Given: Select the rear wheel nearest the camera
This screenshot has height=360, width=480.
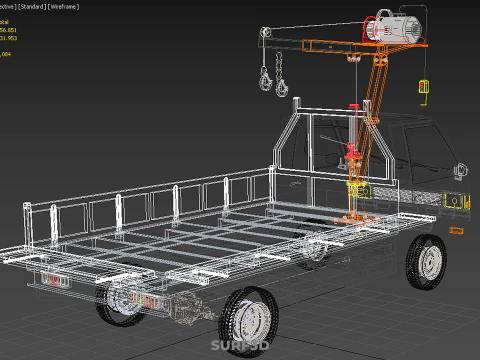Looking at the screenshot, I should coord(249,321).
